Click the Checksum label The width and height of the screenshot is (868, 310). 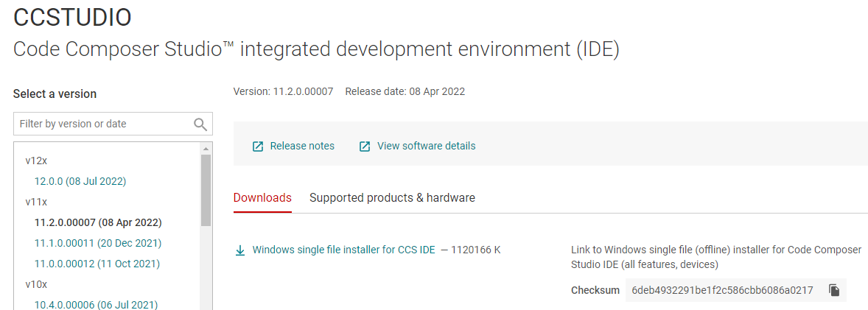[595, 290]
